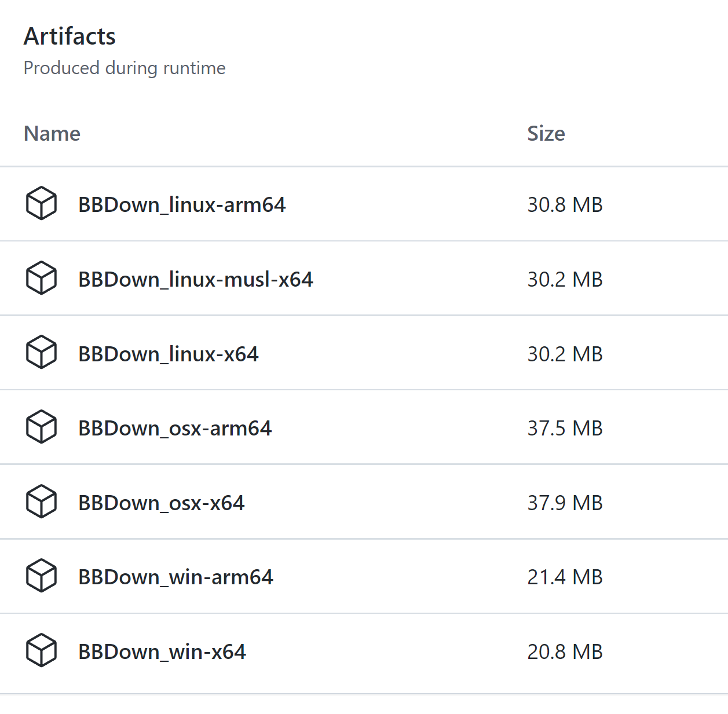Download the BBDown_linux-x64 artifact

(167, 353)
